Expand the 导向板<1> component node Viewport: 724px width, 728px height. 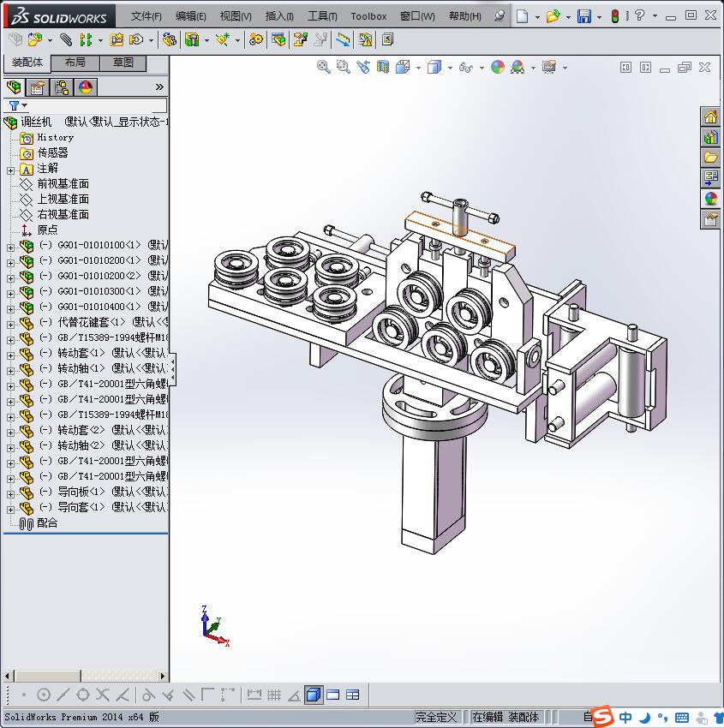click(x=10, y=494)
